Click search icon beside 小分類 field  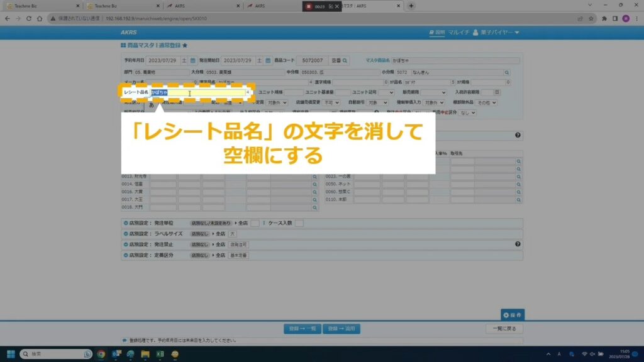[507, 72]
